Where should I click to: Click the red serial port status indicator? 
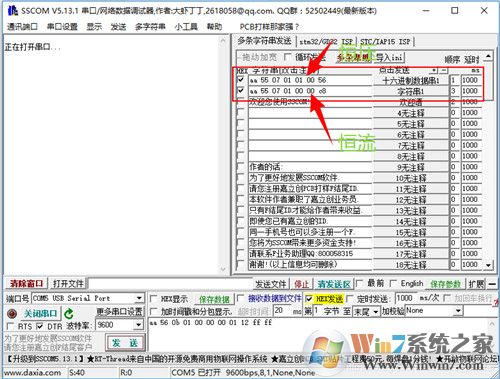[12, 314]
